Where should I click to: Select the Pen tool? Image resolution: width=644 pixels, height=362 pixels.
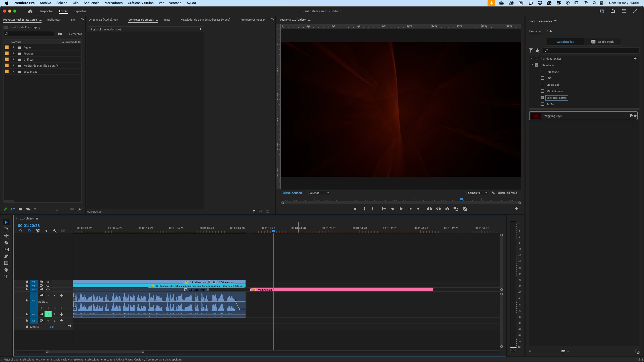pyautogui.click(x=6, y=256)
